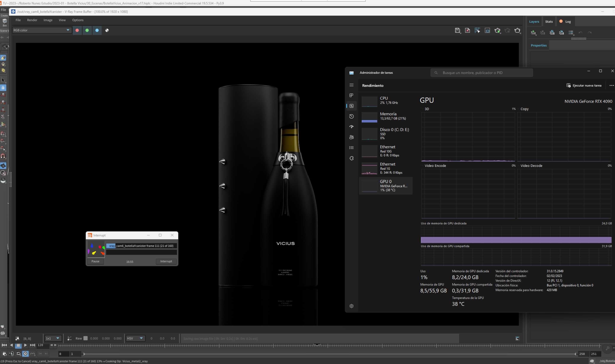Open Startup apps icon in Task Manager sidebar
The width and height of the screenshot is (615, 364).
[x=351, y=127]
